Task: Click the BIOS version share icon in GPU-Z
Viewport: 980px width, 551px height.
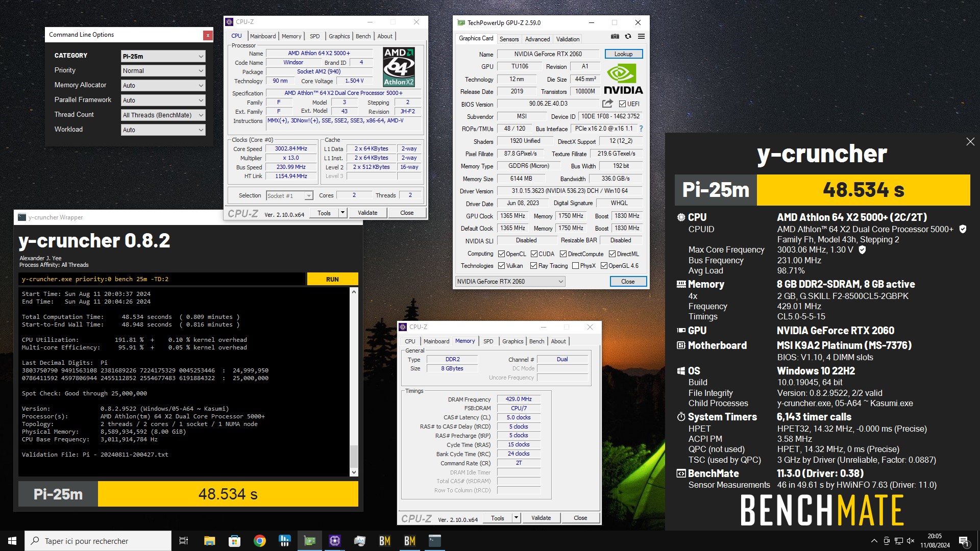Action: tap(607, 104)
